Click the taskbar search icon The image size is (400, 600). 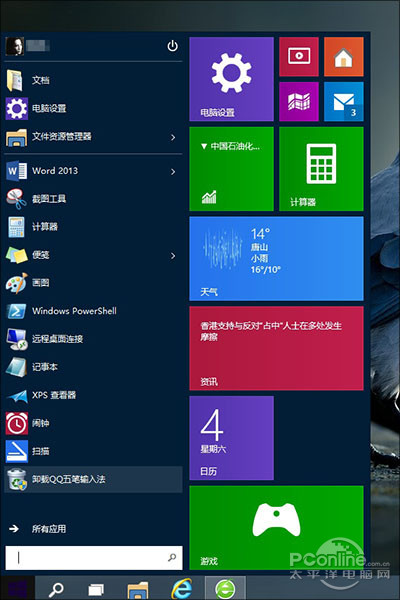(x=56, y=589)
